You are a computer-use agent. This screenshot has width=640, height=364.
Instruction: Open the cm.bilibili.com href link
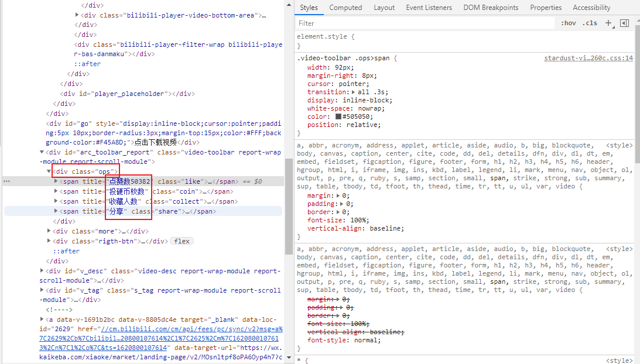tap(161, 338)
